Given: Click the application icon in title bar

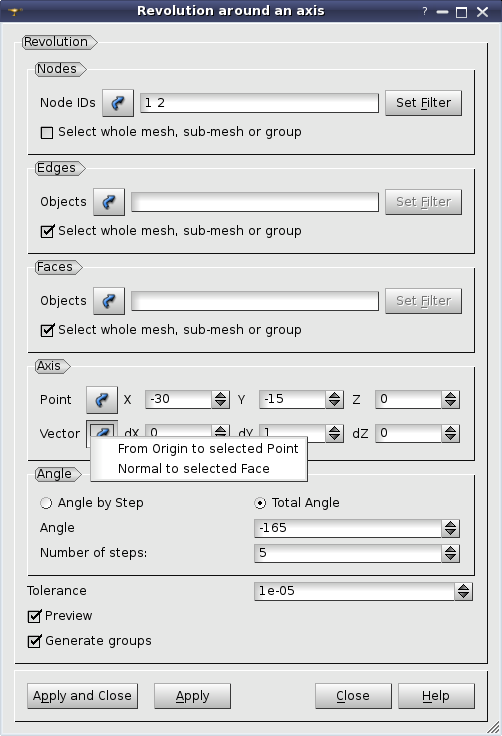Looking at the screenshot, I should click(15, 11).
